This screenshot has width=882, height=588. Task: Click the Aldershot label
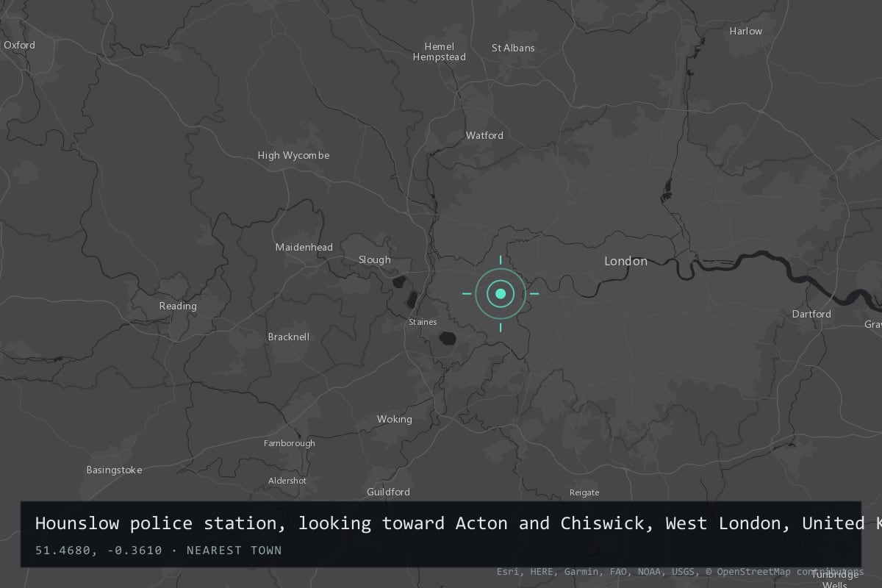pos(287,481)
